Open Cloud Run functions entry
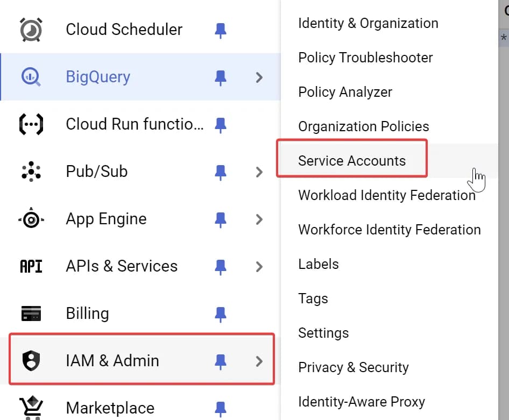 (140, 124)
